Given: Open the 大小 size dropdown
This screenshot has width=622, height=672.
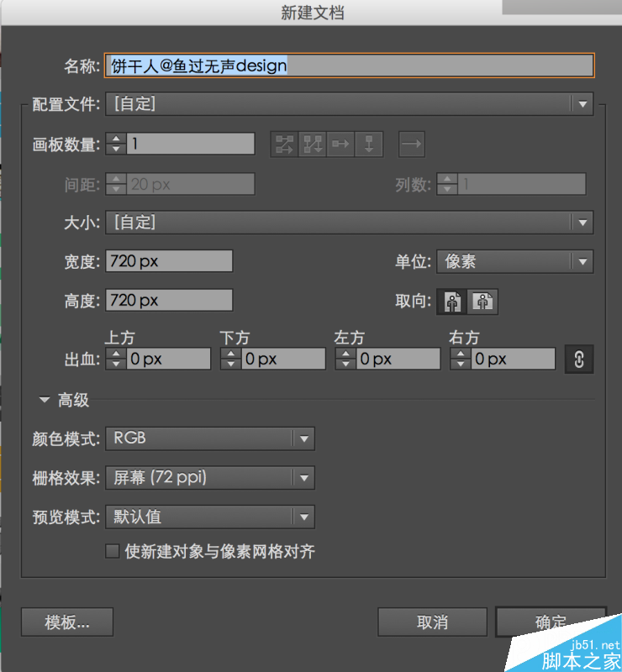Looking at the screenshot, I should coord(349,223).
